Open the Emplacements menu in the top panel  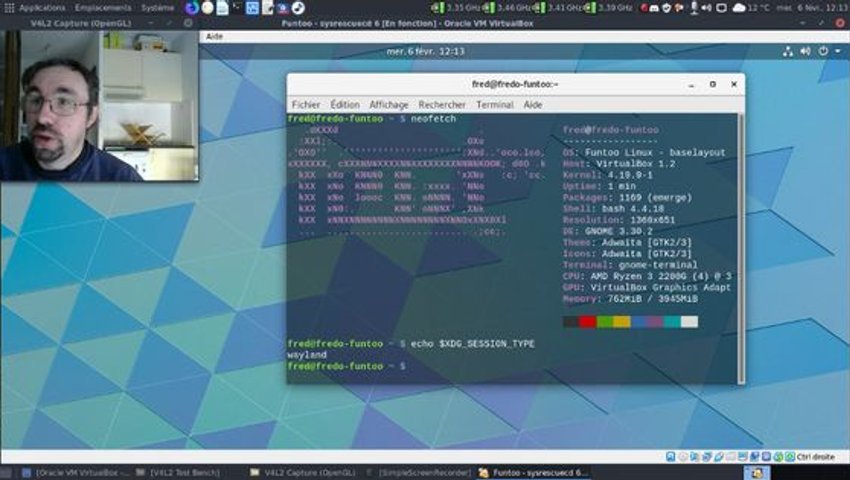[103, 8]
